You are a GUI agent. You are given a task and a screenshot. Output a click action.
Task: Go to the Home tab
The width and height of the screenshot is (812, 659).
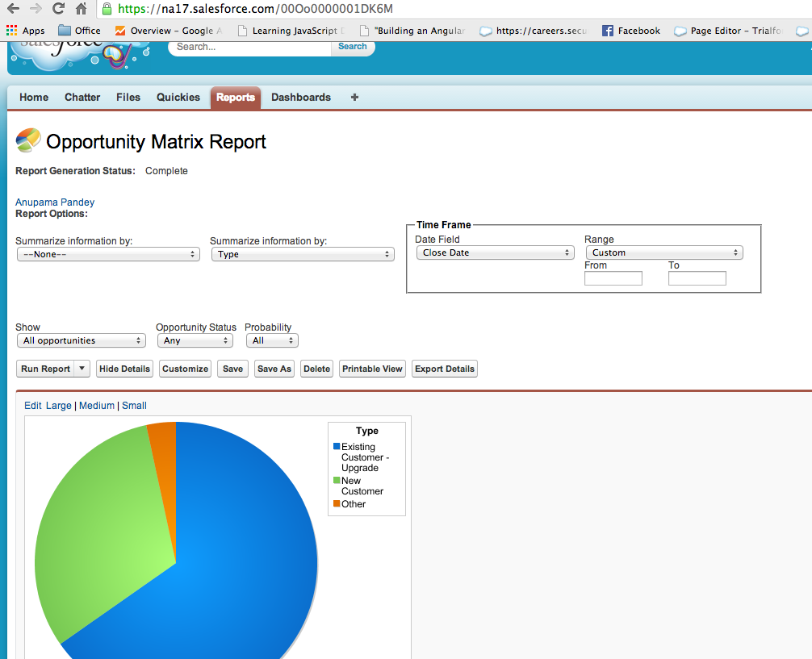[x=34, y=98]
